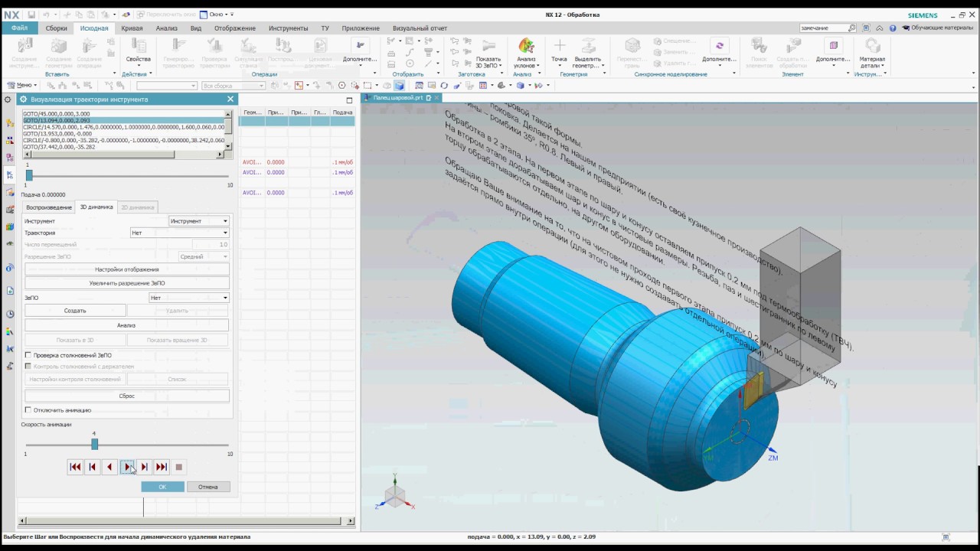Open the help question mark icon
Screen dimensions: 980x551
pyautogui.click(x=893, y=28)
